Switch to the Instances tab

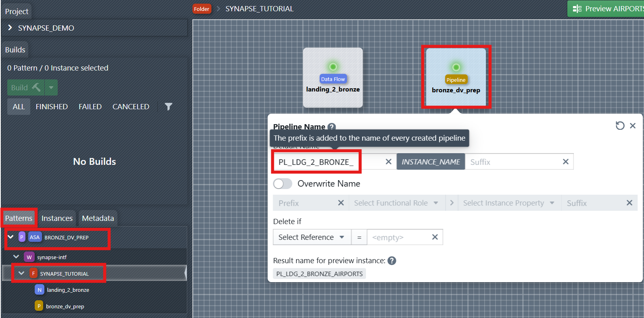point(57,218)
